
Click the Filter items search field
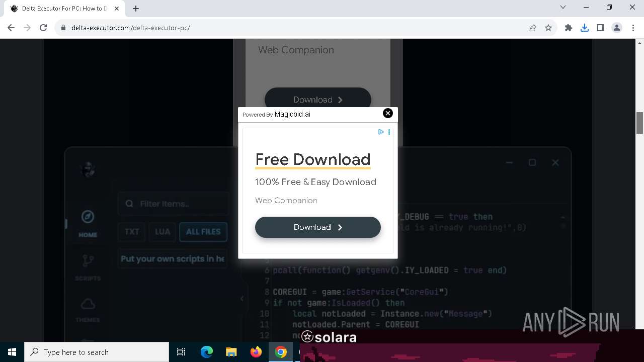click(174, 204)
